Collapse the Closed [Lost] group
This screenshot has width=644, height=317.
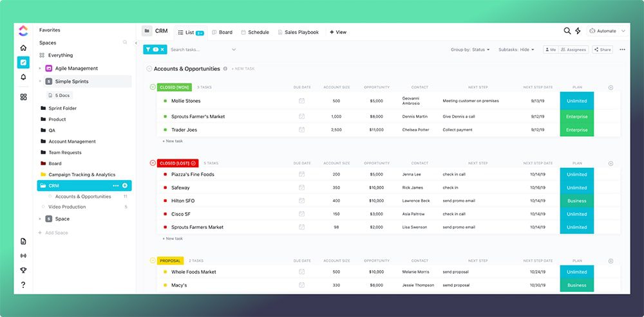click(153, 163)
